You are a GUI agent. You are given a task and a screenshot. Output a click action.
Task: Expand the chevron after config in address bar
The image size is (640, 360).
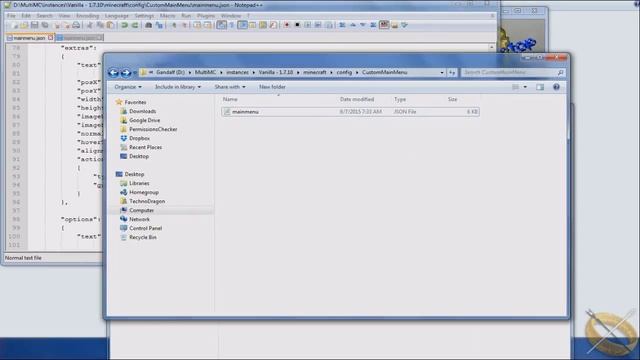pyautogui.click(x=357, y=72)
